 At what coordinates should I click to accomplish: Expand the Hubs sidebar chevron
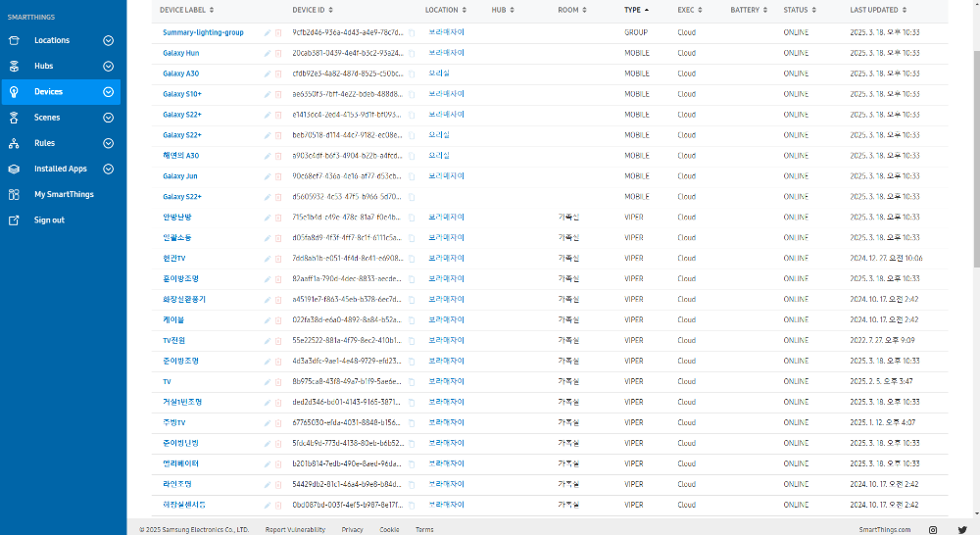coord(108,67)
